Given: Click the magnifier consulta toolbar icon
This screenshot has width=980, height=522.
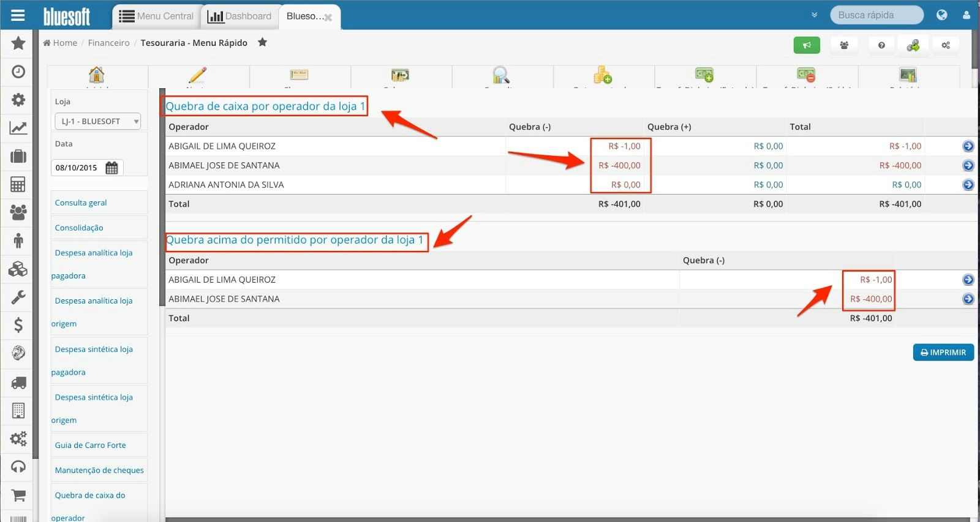Looking at the screenshot, I should pyautogui.click(x=501, y=75).
